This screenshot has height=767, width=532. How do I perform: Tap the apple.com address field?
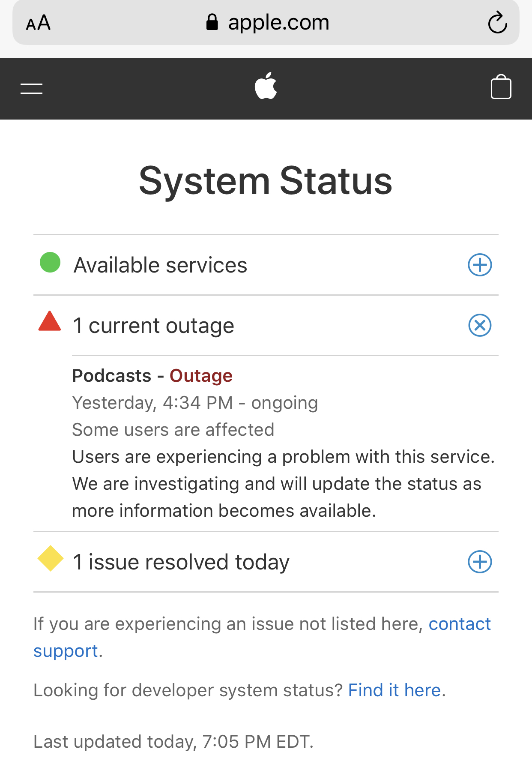point(278,22)
